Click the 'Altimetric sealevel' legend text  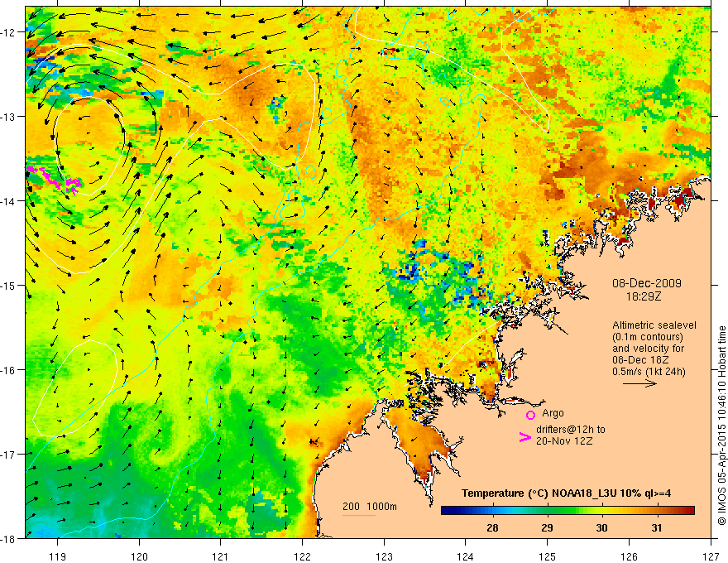pyautogui.click(x=654, y=325)
